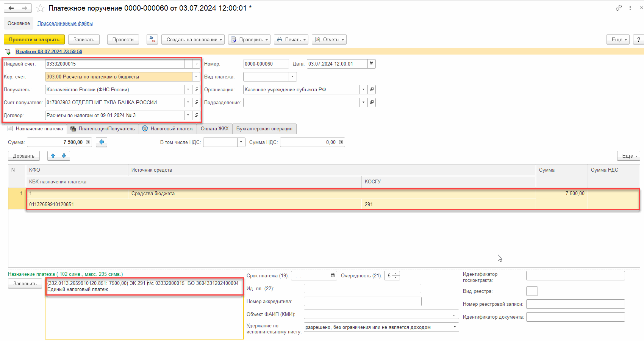Show Дт/Кт accounting entries
Image resolution: width=644 pixels, height=341 pixels.
point(152,39)
